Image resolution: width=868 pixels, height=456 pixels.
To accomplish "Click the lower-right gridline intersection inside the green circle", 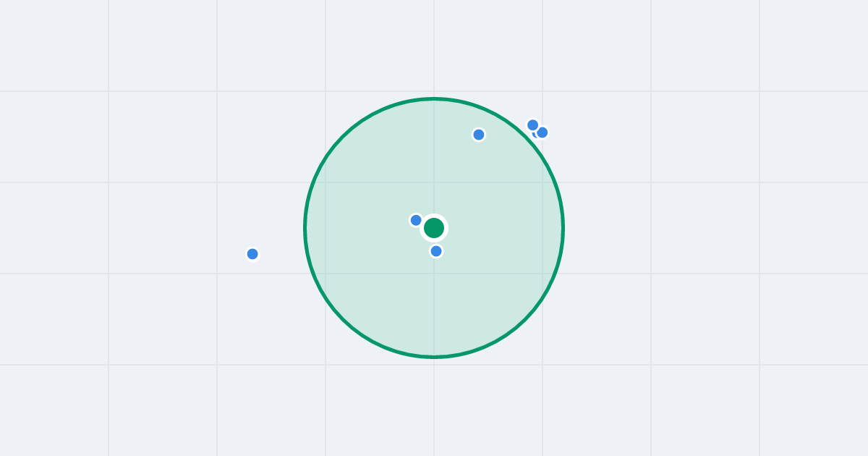I will 542,274.
